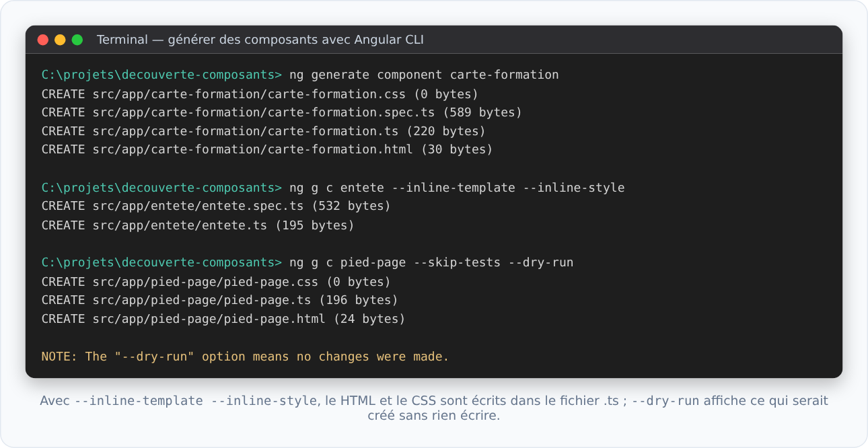Click the yellow minimize window dot

pyautogui.click(x=60, y=40)
